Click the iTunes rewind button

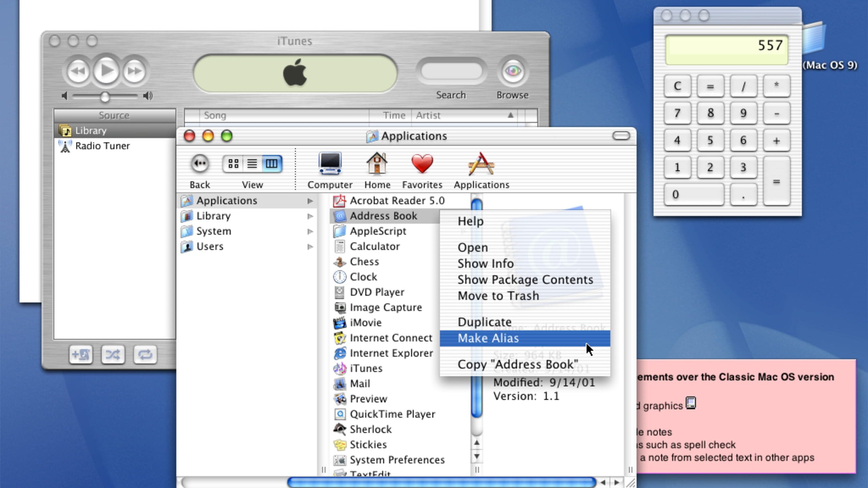tap(78, 71)
